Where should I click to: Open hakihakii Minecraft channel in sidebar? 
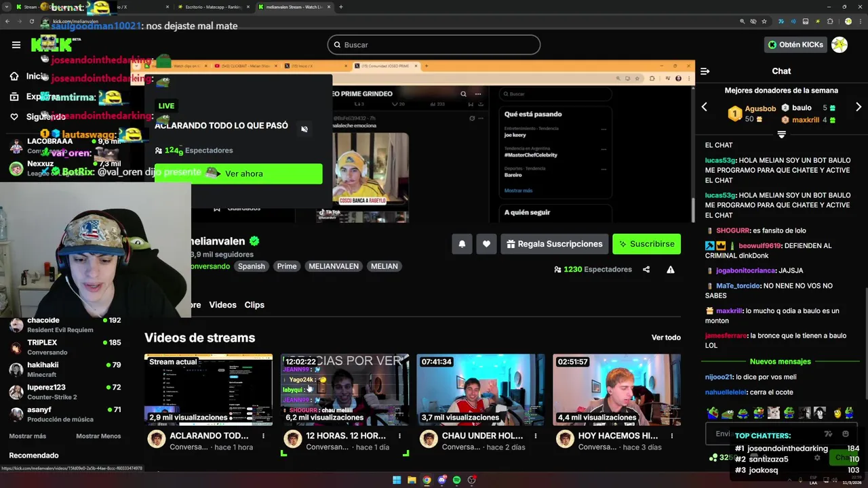(x=65, y=369)
